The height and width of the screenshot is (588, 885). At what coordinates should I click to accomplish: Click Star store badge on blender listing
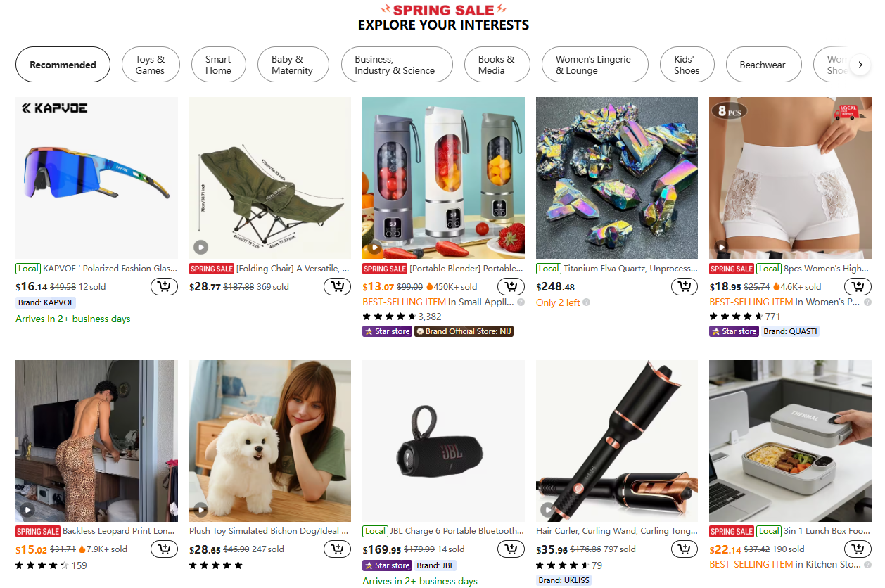387,331
